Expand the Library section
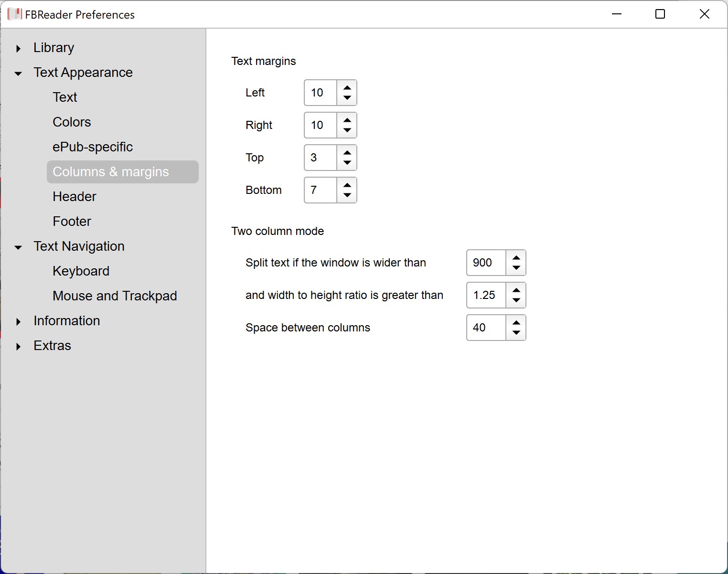This screenshot has height=574, width=728. pos(18,48)
